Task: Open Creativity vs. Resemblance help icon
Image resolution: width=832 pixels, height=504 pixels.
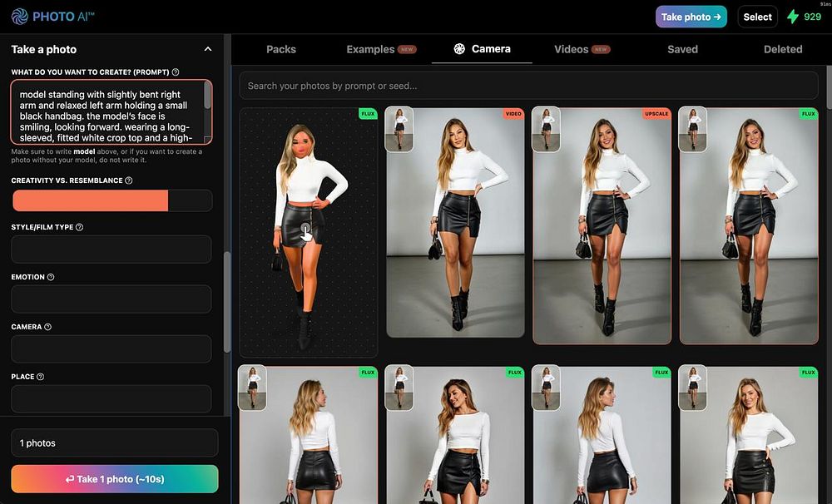Action: tap(128, 180)
